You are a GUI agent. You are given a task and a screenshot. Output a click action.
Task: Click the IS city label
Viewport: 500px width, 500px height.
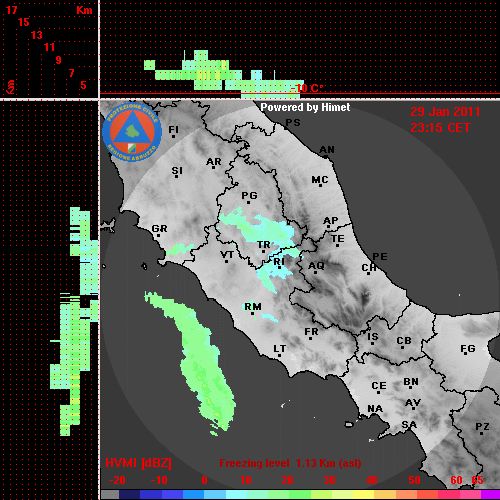[x=373, y=337]
